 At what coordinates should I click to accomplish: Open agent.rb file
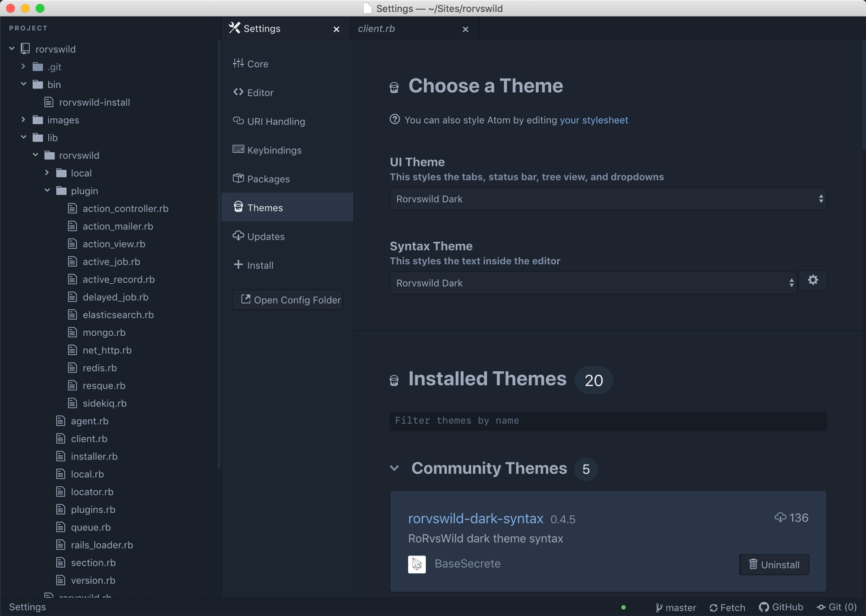89,421
